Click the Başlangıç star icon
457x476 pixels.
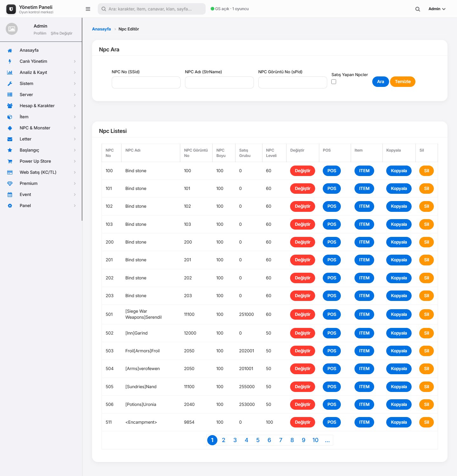tap(10, 150)
